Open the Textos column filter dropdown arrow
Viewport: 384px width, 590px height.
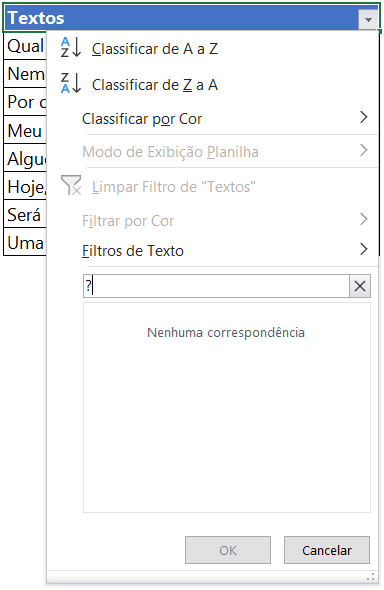(368, 19)
